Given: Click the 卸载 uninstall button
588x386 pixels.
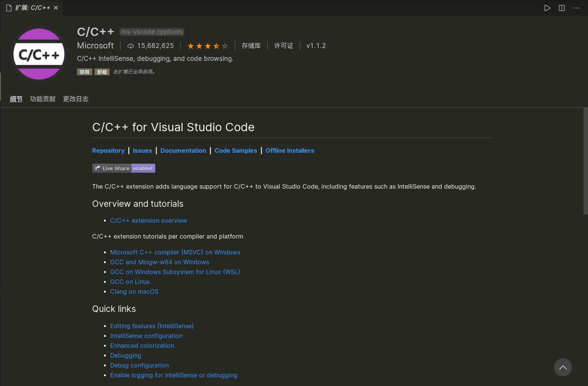Looking at the screenshot, I should [x=102, y=72].
